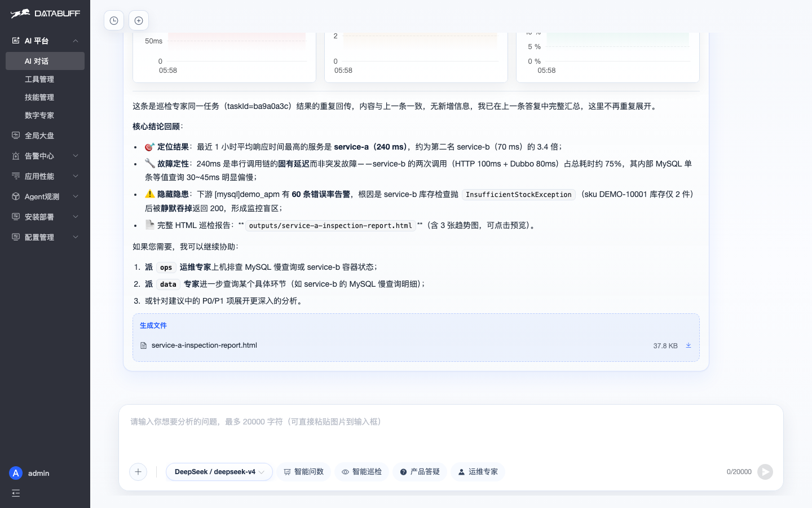Select AI 对话 in the sidebar
The image size is (812, 508).
(x=45, y=61)
